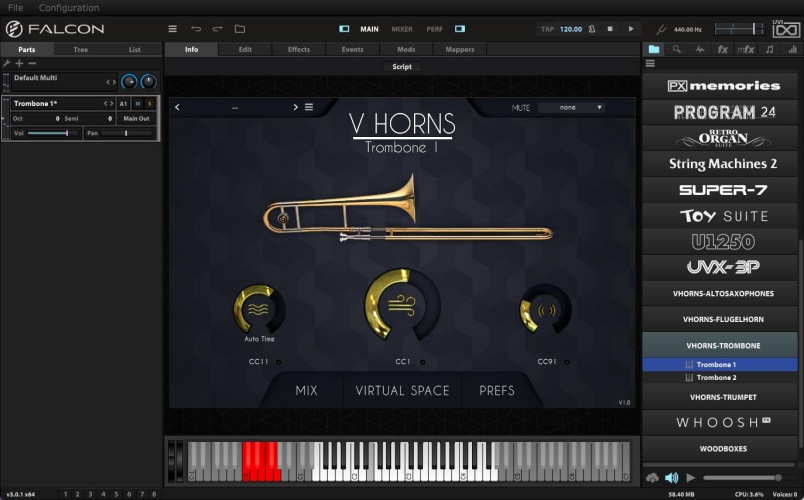Select the oscillator waveform browser icon
Screen dimensions: 804x500
tap(700, 49)
